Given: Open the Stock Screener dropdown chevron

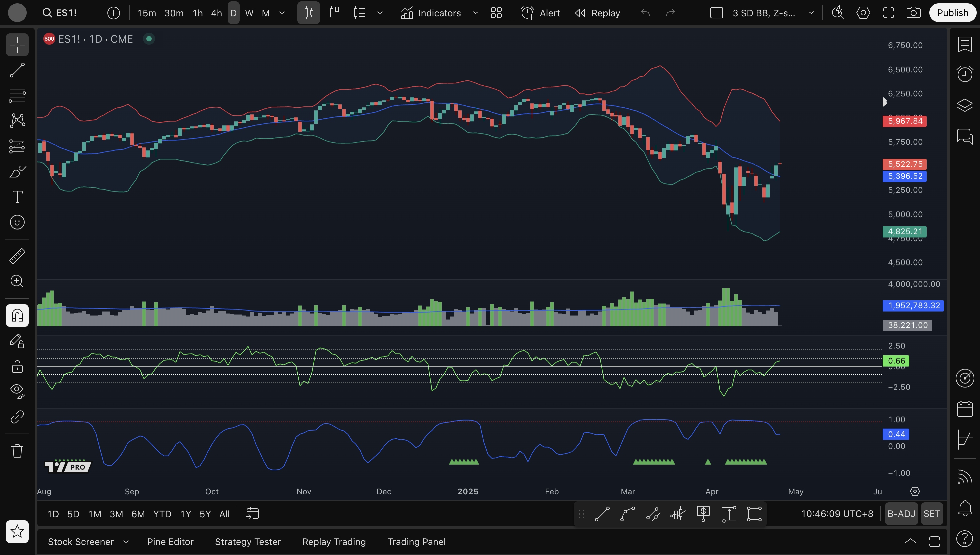Looking at the screenshot, I should point(126,542).
